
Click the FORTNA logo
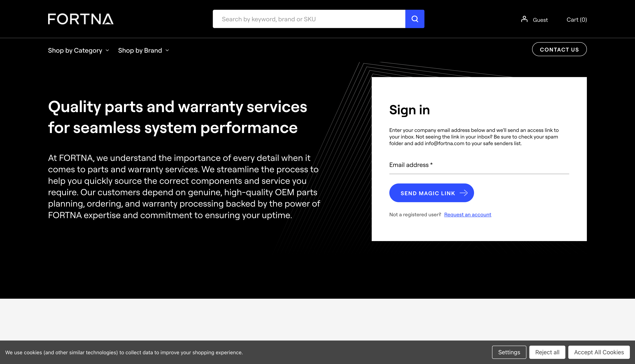point(81,19)
